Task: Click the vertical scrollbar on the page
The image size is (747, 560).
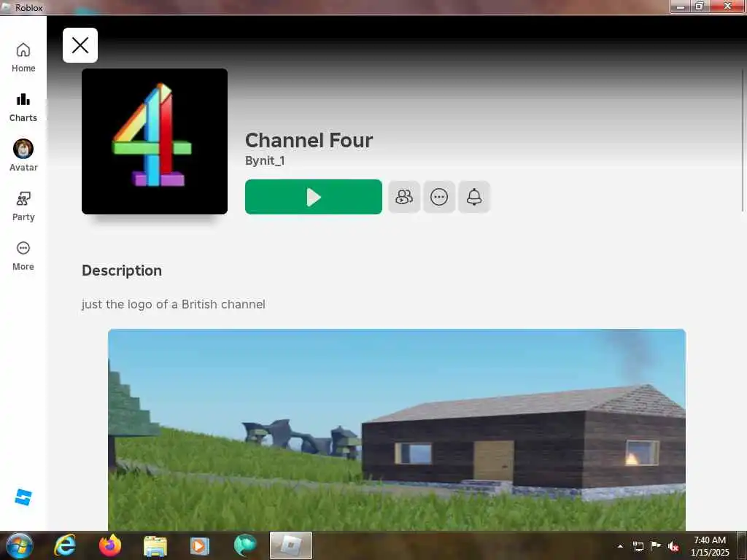Action: [742, 141]
